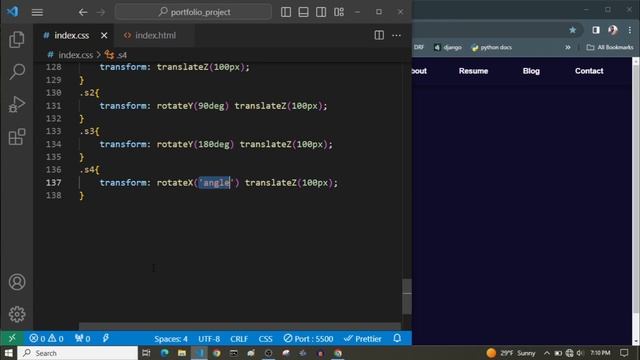Viewport: 640px width, 360px height.
Task: Click the .s2 selector on line 130
Action: coord(87,93)
